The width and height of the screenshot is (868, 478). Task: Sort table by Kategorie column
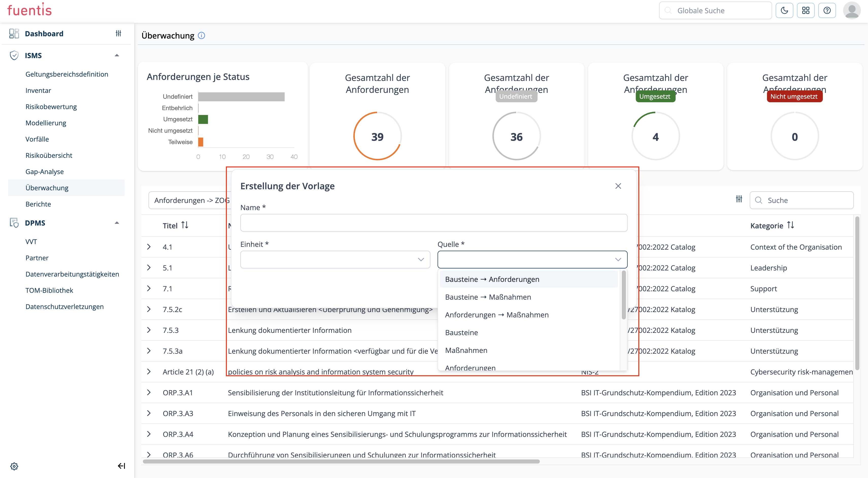pos(791,225)
